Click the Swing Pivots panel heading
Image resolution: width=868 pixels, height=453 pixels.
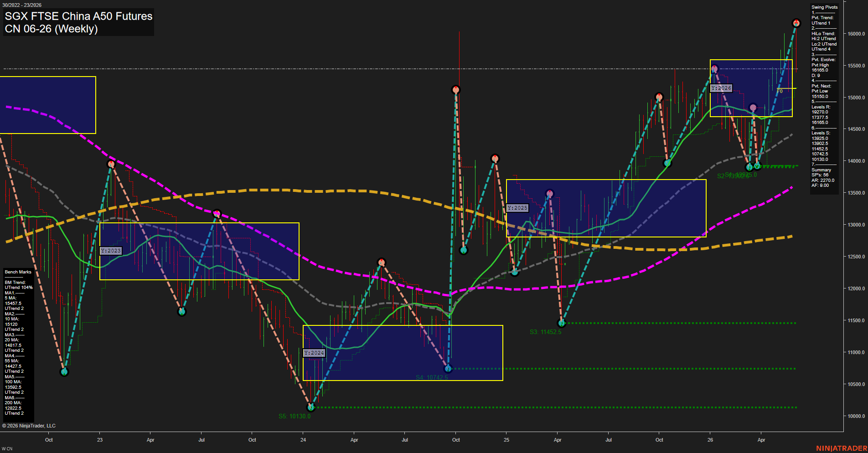pos(824,7)
